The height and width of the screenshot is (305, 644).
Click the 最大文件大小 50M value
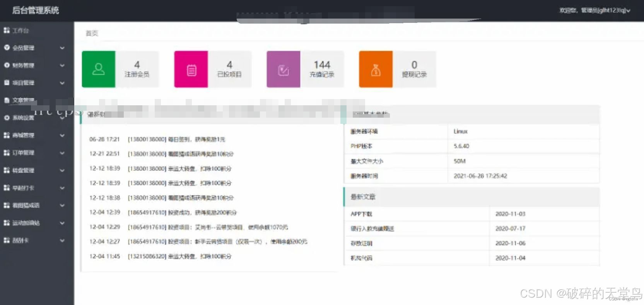pyautogui.click(x=460, y=161)
